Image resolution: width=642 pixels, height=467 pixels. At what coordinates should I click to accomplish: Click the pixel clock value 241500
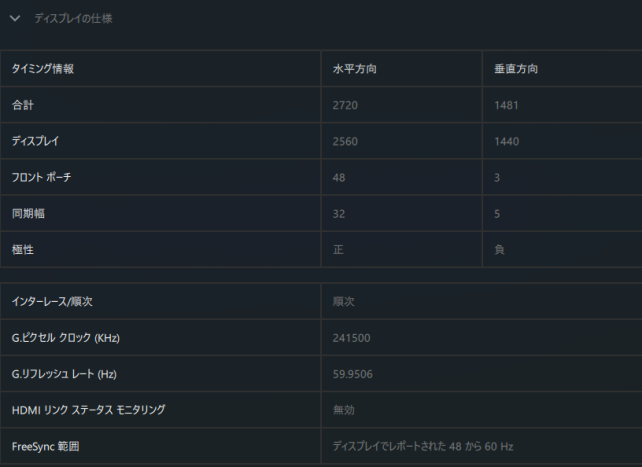(x=351, y=337)
